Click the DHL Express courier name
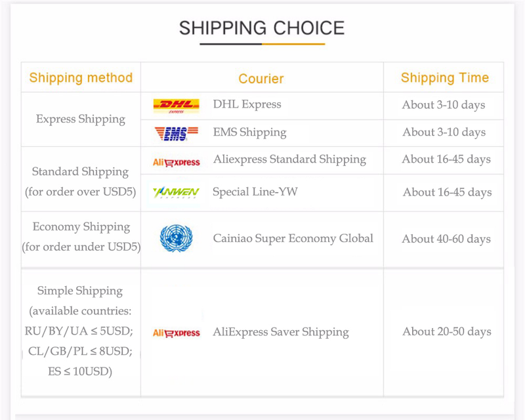Screen dimensions: 525x420 pos(247,104)
